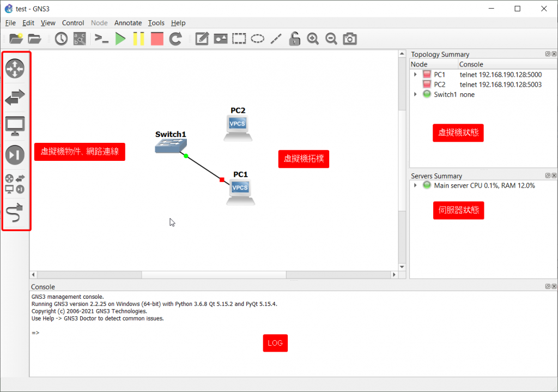Select PC1 row in Topology Summary

point(483,74)
